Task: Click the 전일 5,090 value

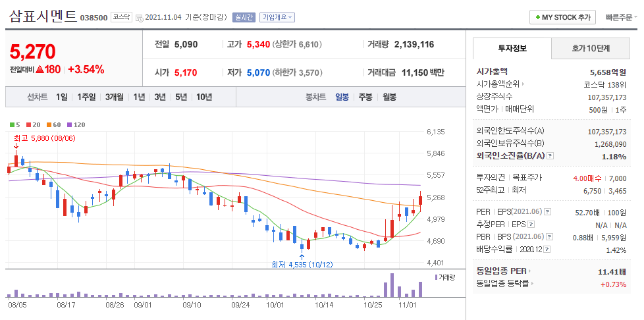Action: point(186,44)
